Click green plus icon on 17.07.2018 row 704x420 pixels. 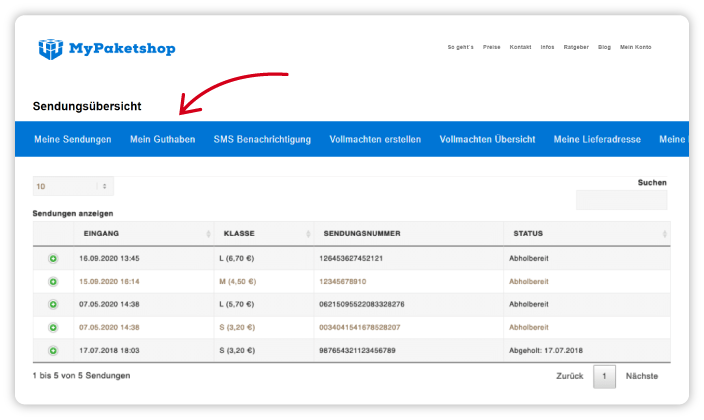(53, 350)
